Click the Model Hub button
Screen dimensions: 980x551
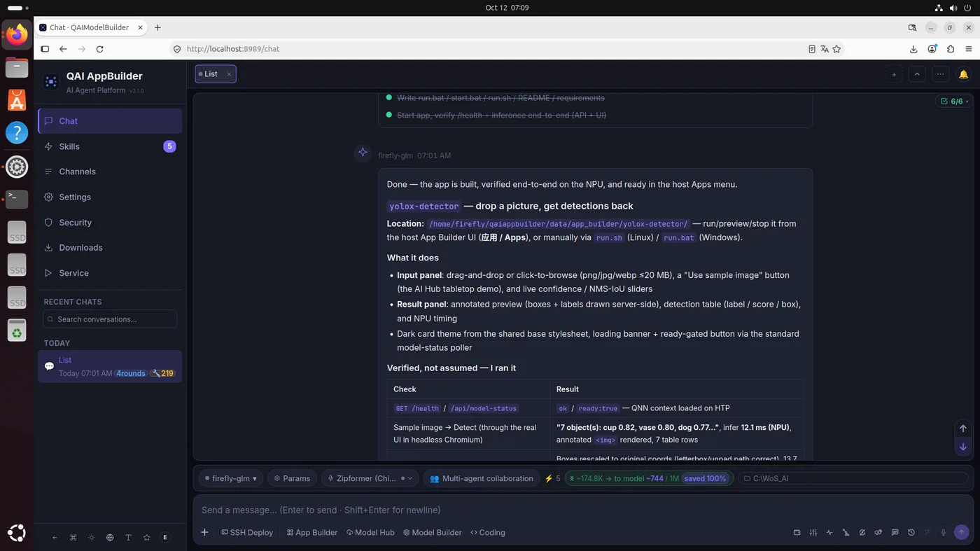tap(370, 533)
